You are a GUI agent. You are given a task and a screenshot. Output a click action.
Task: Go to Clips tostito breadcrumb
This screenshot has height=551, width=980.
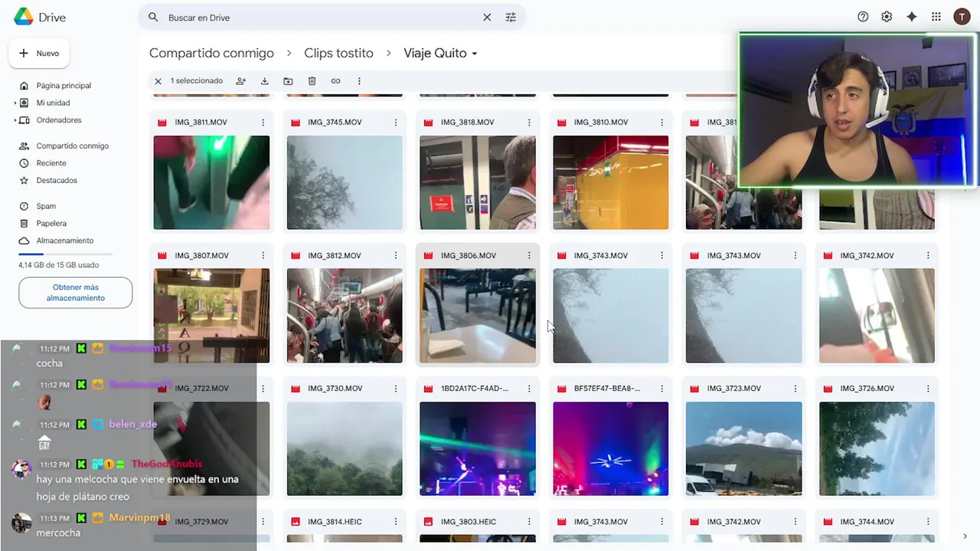coord(338,53)
